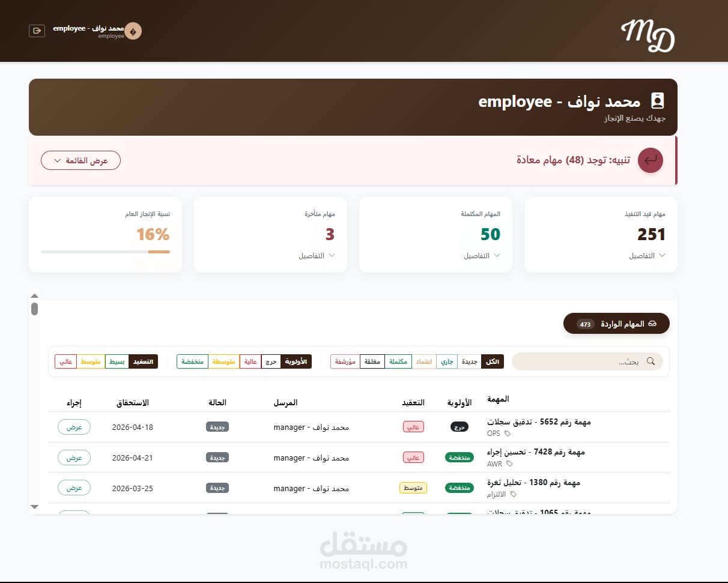728x583 pixels.
Task: Click the MD logo in the header
Action: pyautogui.click(x=648, y=35)
